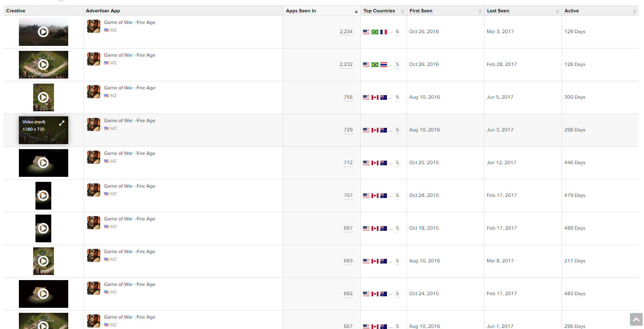Select the '489 Days' active cell
644x329 pixels.
(x=575, y=228)
